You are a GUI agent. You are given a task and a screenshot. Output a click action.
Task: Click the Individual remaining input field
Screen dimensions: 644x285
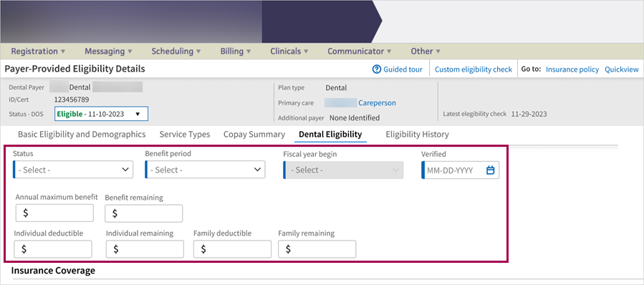pyautogui.click(x=145, y=249)
